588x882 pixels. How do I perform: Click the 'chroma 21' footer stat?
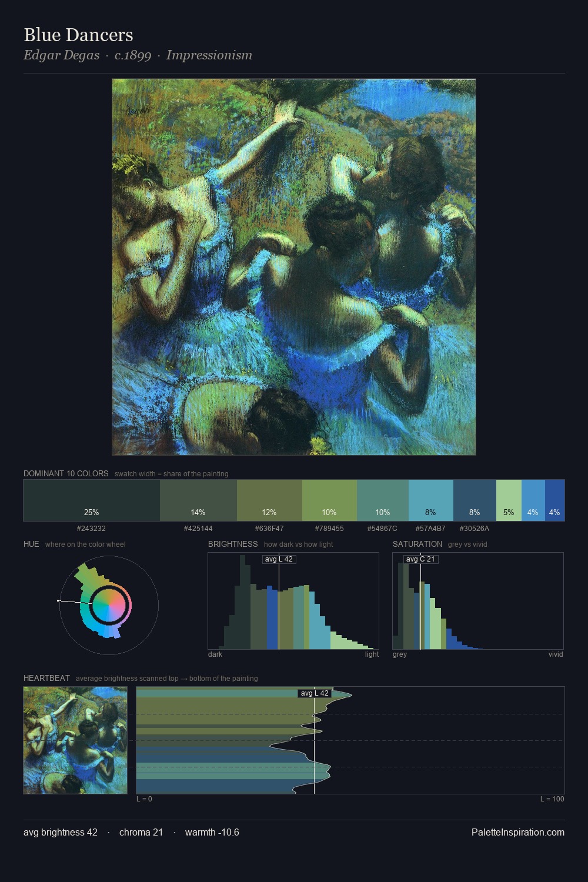pyautogui.click(x=141, y=833)
